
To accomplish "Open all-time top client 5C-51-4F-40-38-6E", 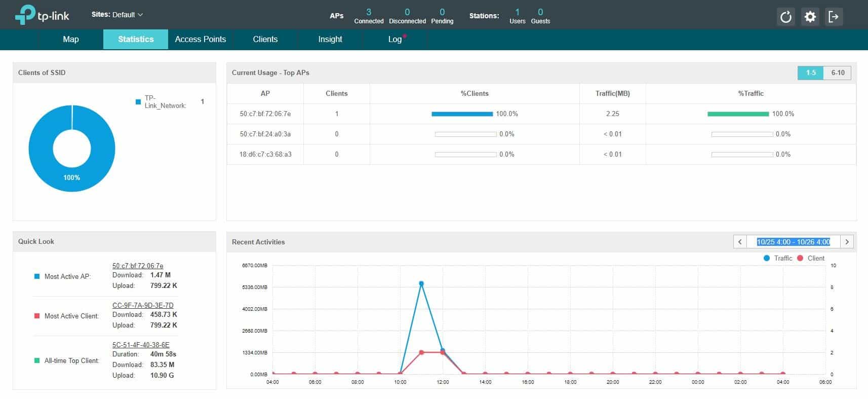I will click(141, 345).
